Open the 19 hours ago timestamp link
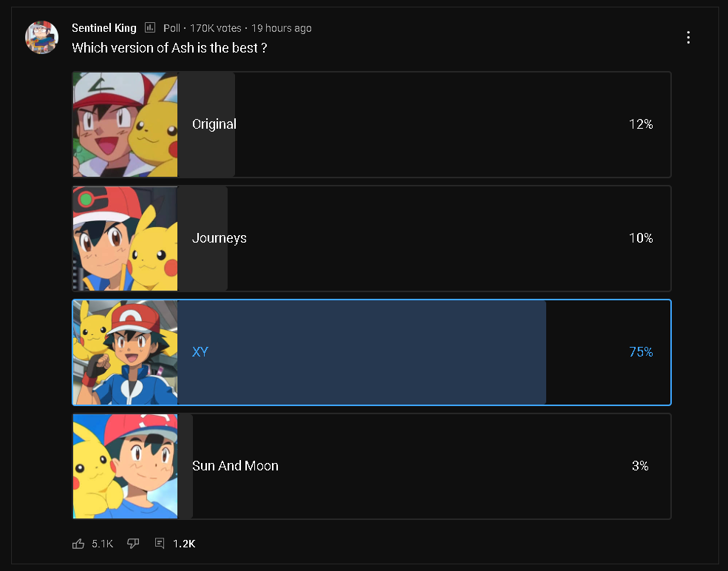The height and width of the screenshot is (571, 728). point(281,28)
